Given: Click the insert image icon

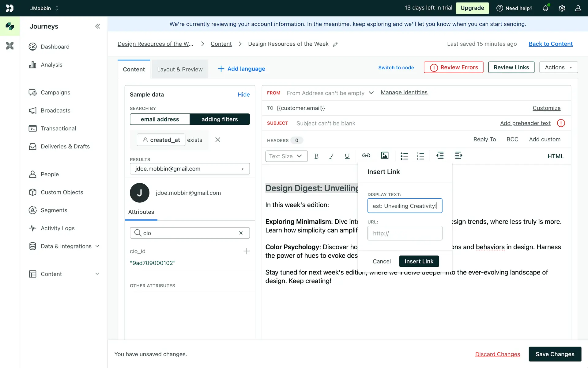Looking at the screenshot, I should 385,156.
